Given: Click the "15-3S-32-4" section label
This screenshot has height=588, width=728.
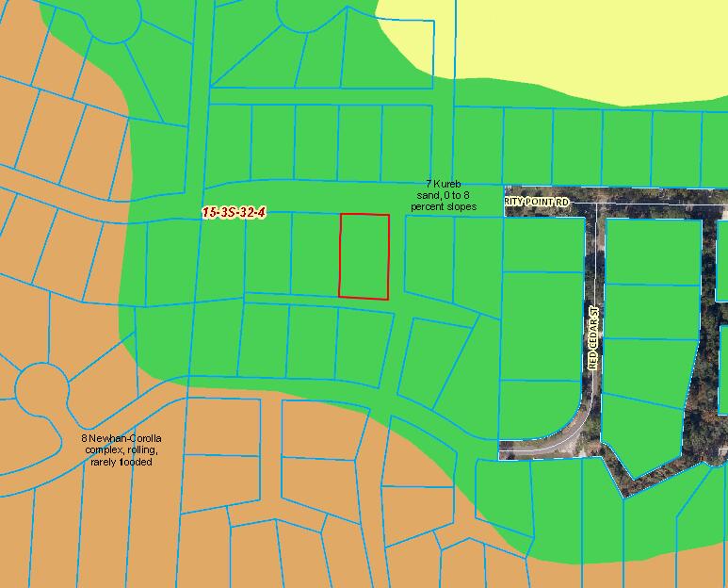Looking at the screenshot, I should pyautogui.click(x=234, y=214).
